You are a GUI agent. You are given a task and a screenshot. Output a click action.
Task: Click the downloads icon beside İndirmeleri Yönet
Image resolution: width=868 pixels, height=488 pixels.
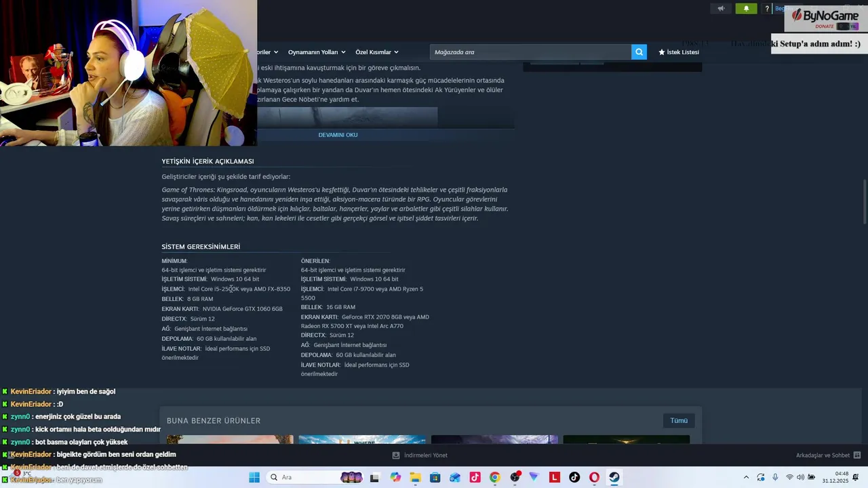(x=396, y=455)
